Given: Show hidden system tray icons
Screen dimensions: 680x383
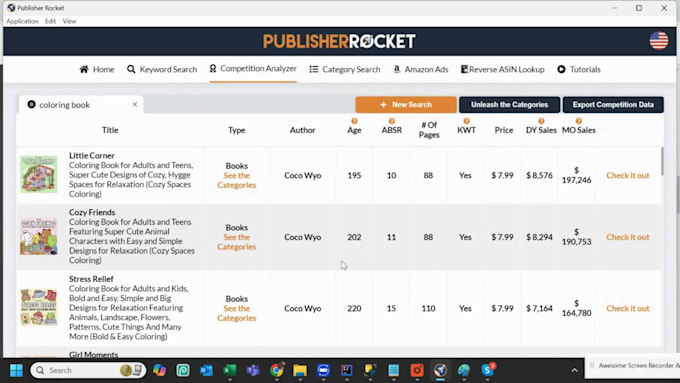Looking at the screenshot, I should 574,370.
